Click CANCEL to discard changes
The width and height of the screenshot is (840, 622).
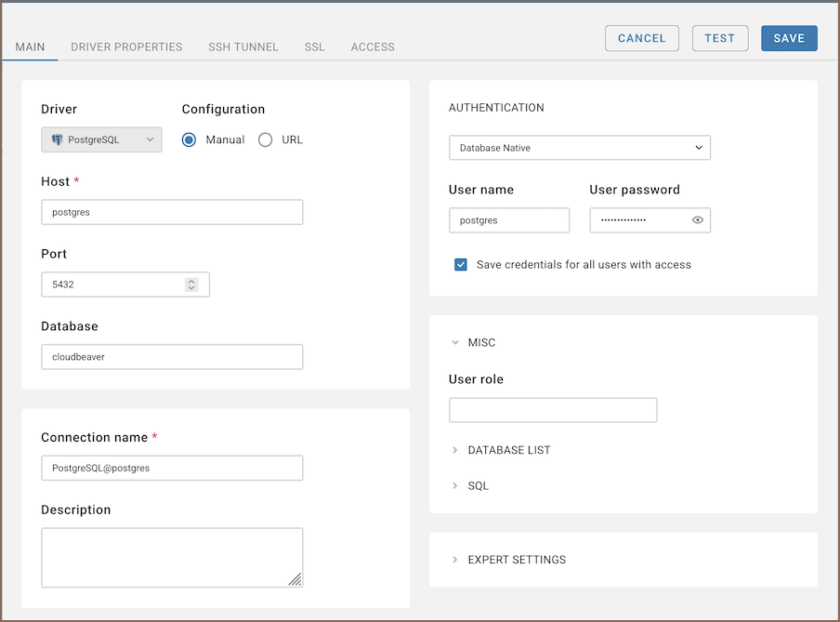pos(642,38)
